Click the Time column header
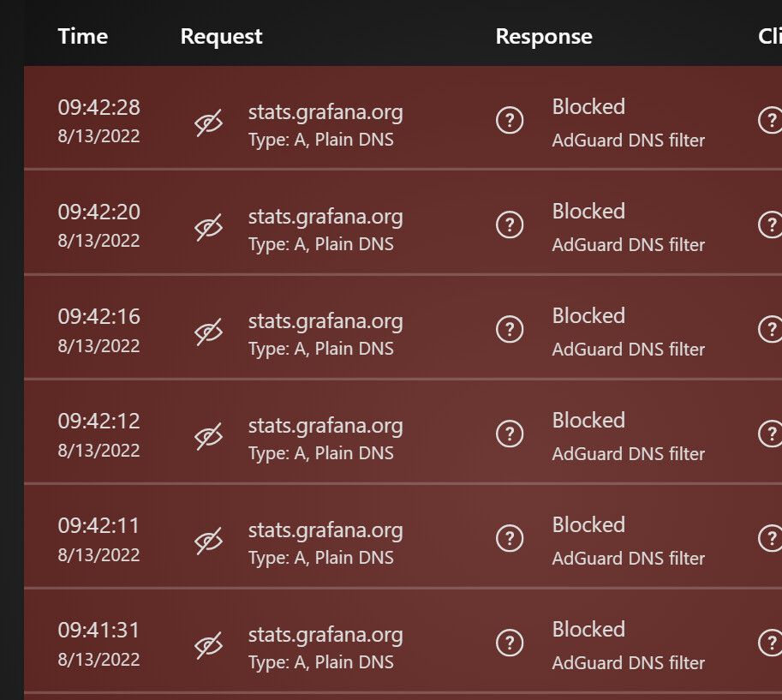 coord(83,37)
